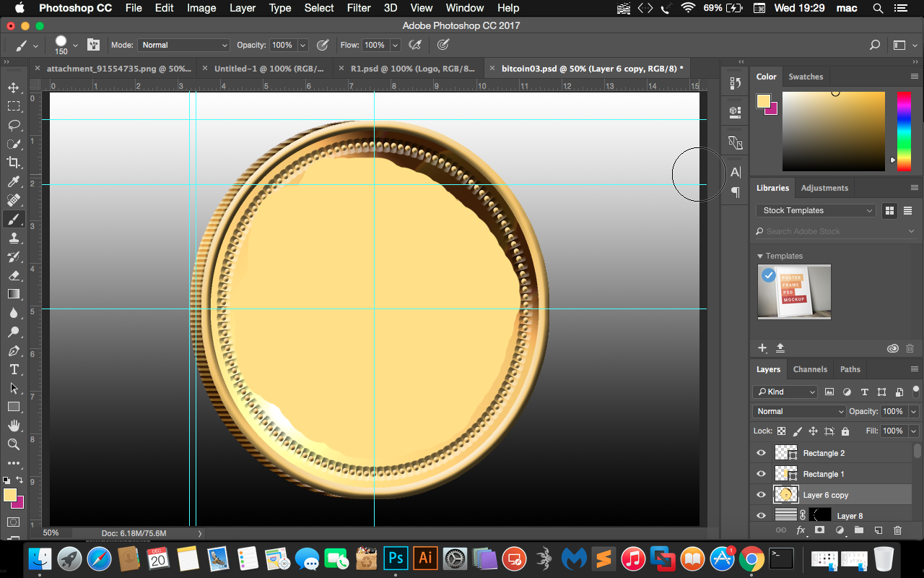Open the Stock Templates dropdown

[816, 210]
